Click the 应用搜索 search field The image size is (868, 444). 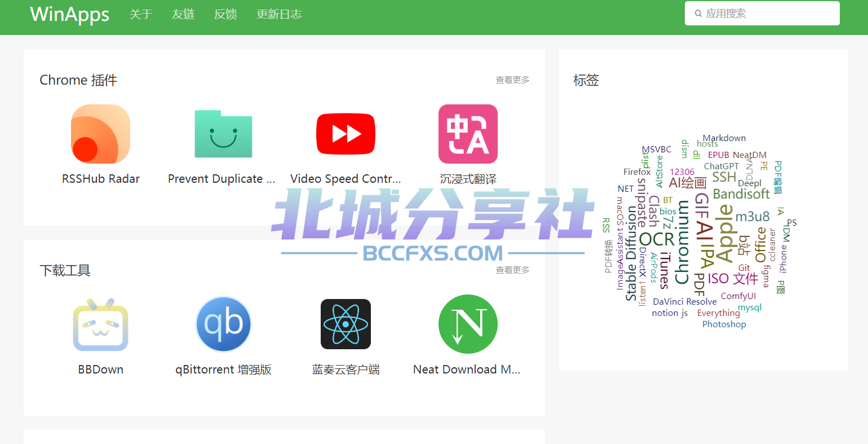pyautogui.click(x=767, y=14)
